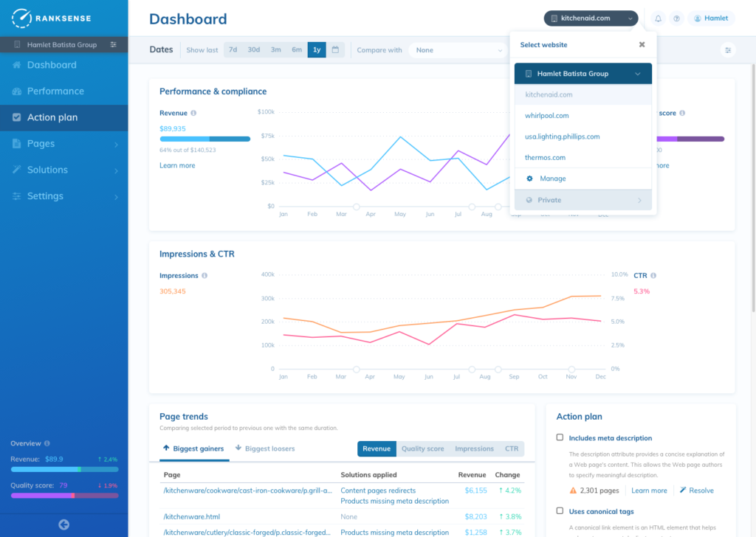
Task: Show last 30d date range
Action: click(x=254, y=49)
